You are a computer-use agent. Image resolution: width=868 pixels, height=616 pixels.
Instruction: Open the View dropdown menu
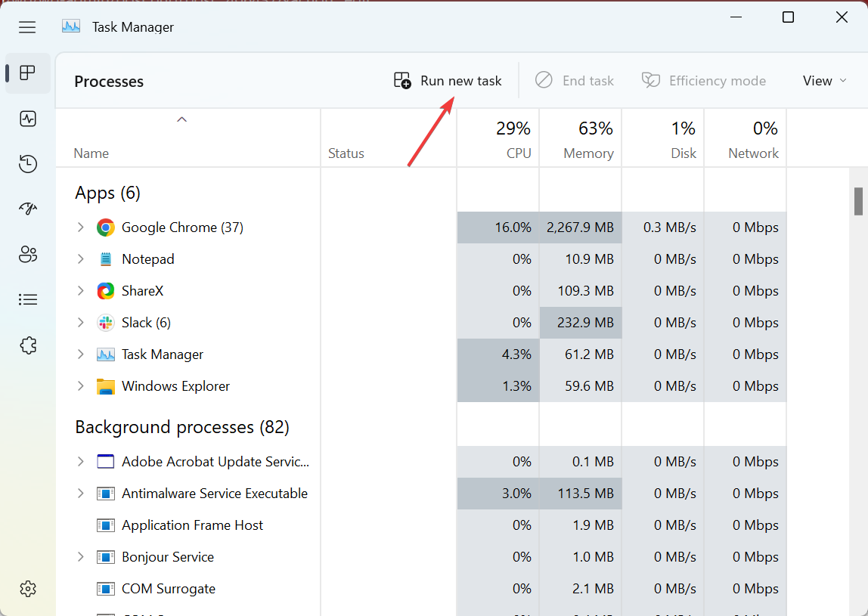coord(824,81)
